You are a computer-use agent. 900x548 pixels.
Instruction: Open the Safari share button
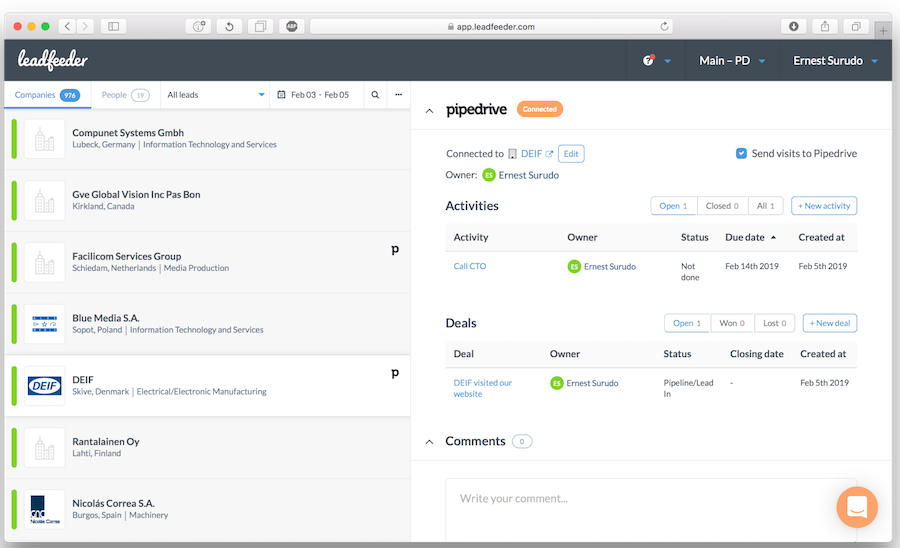[x=825, y=26]
